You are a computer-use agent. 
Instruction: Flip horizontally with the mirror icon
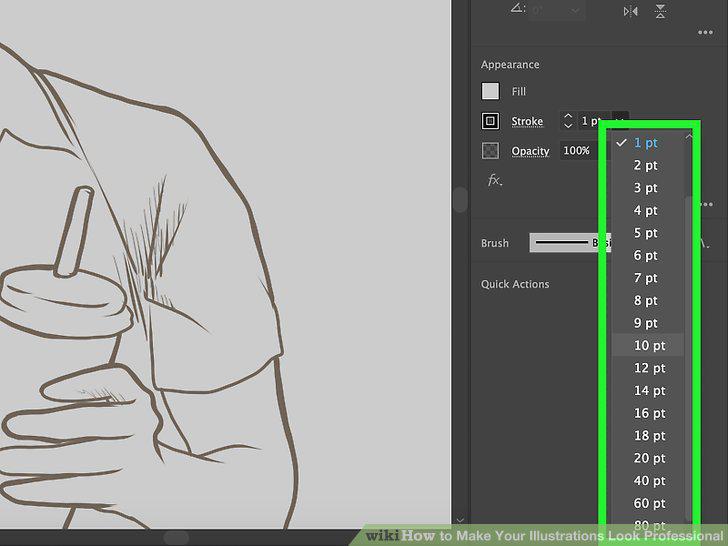[x=630, y=11]
